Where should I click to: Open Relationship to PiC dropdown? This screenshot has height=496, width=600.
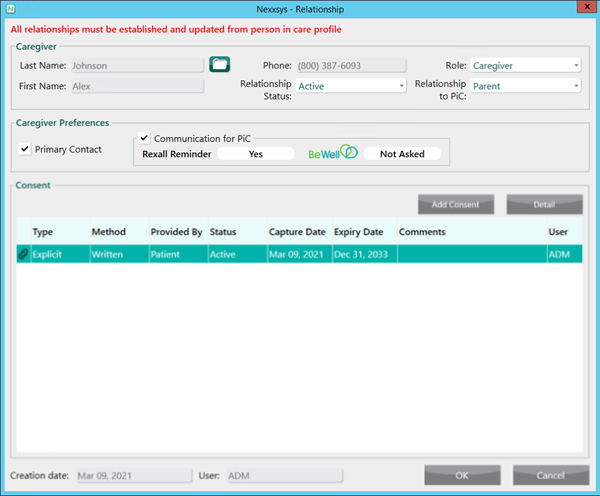pyautogui.click(x=526, y=86)
